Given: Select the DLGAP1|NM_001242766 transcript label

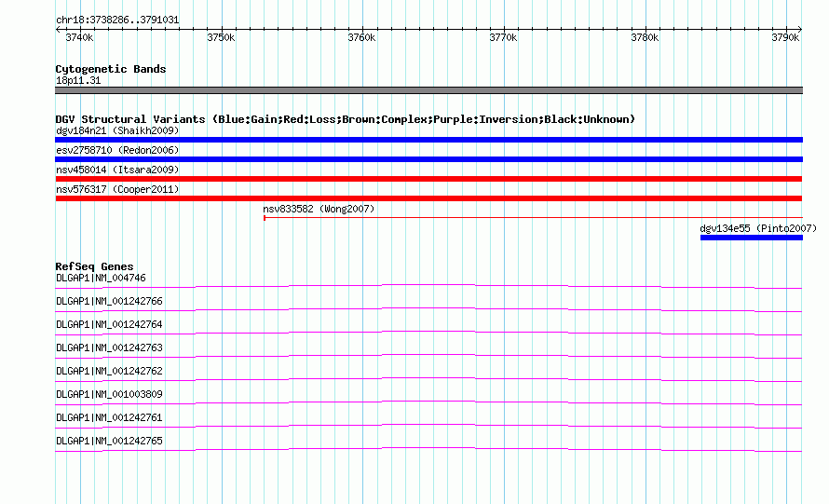Looking at the screenshot, I should [109, 302].
